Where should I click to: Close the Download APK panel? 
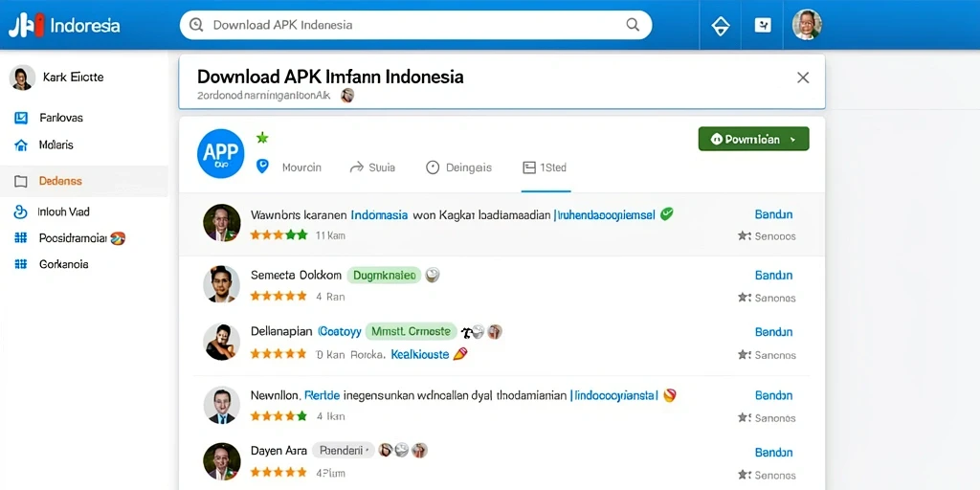point(803,78)
